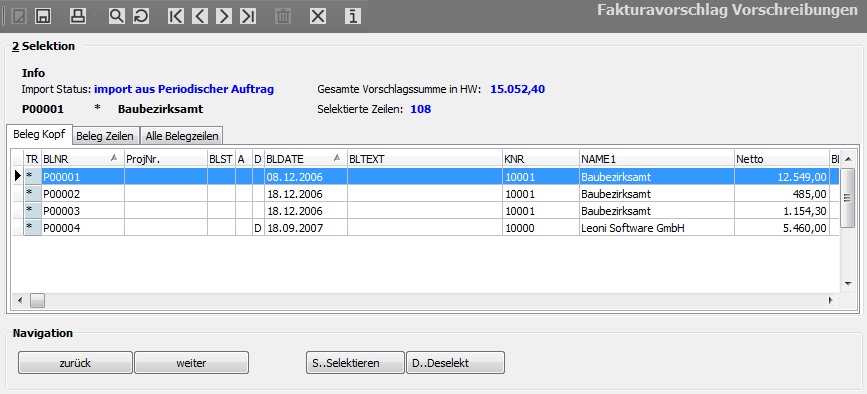Screen dimensions: 867x394
Task: Click vertical scrollbar up arrow
Action: [848, 160]
